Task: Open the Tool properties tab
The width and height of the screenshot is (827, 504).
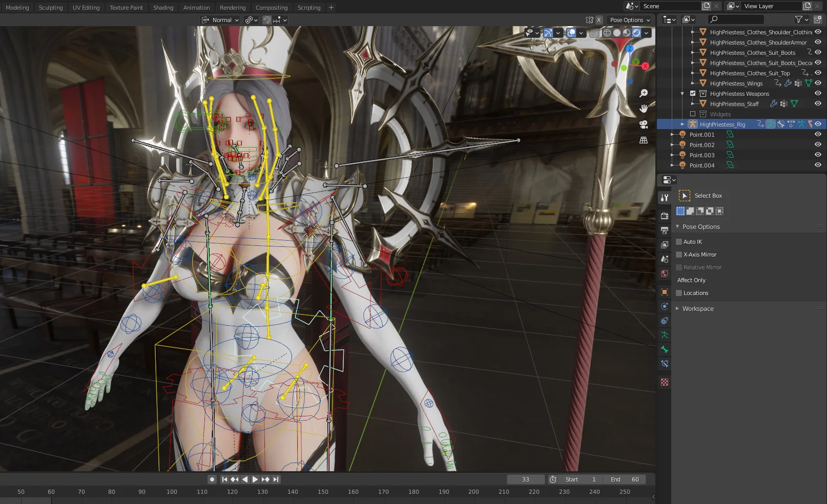Action: pyautogui.click(x=665, y=197)
